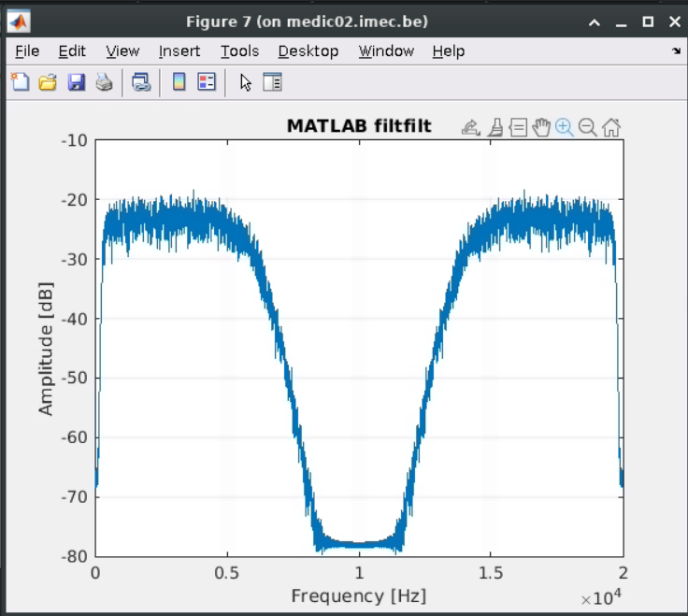Screen dimensions: 688x616
Task: Click the 'MATLAB filtfilt' plot title
Action: click(359, 126)
